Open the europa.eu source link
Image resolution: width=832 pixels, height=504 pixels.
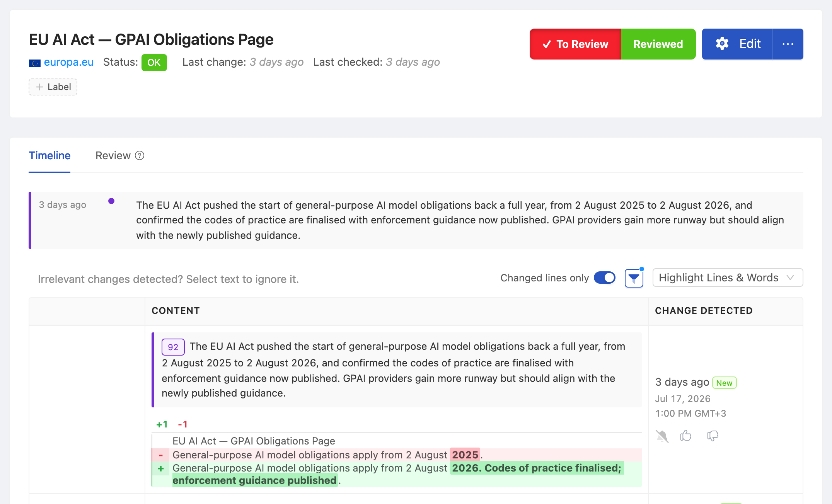69,62
